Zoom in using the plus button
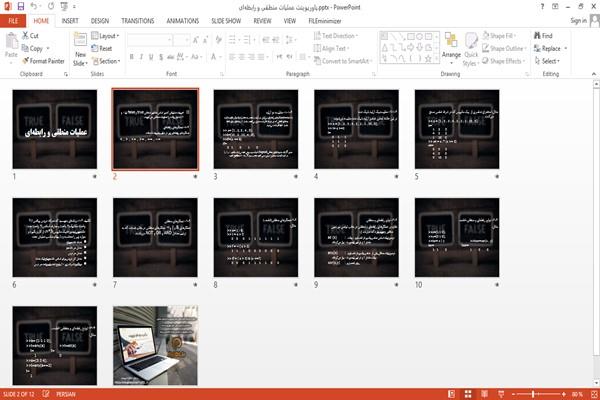 click(x=564, y=394)
